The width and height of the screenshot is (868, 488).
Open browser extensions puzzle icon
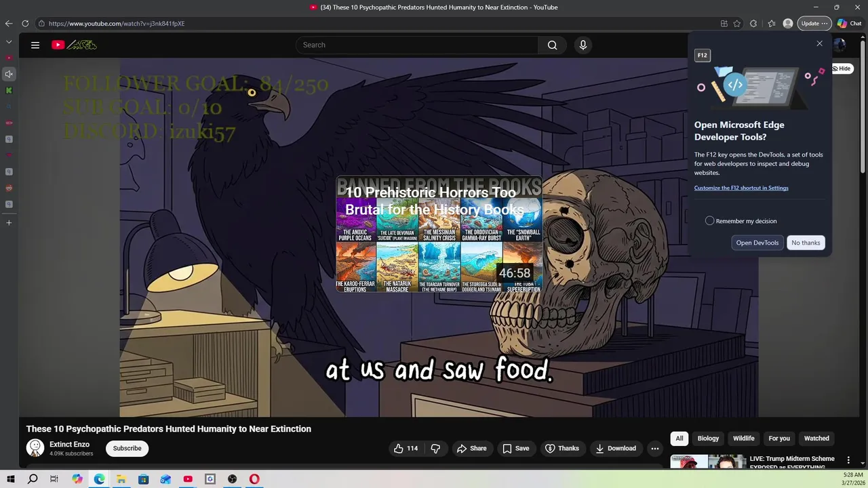point(753,23)
